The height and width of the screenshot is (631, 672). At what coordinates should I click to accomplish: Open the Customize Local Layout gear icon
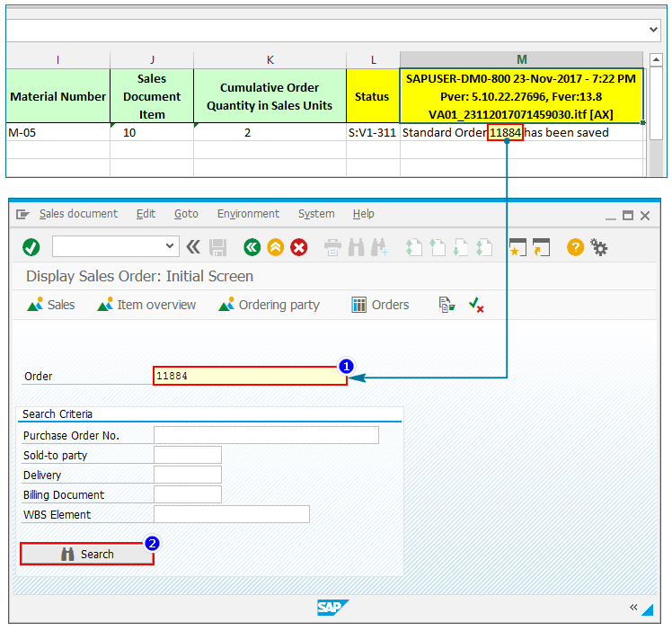coord(599,247)
